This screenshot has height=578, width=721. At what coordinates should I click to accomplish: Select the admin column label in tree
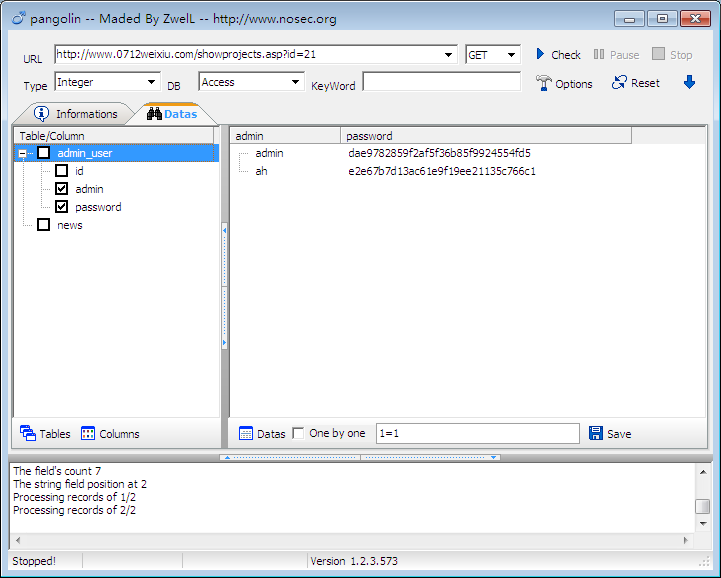(x=89, y=189)
